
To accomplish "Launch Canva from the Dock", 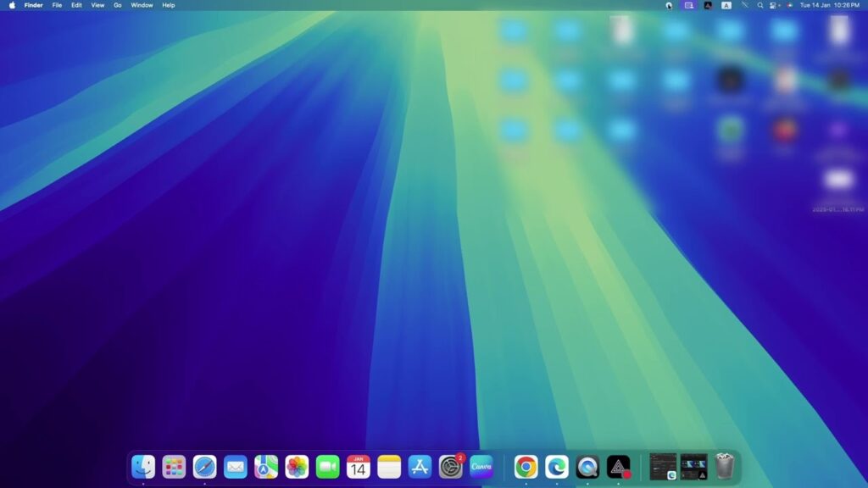I will (481, 467).
